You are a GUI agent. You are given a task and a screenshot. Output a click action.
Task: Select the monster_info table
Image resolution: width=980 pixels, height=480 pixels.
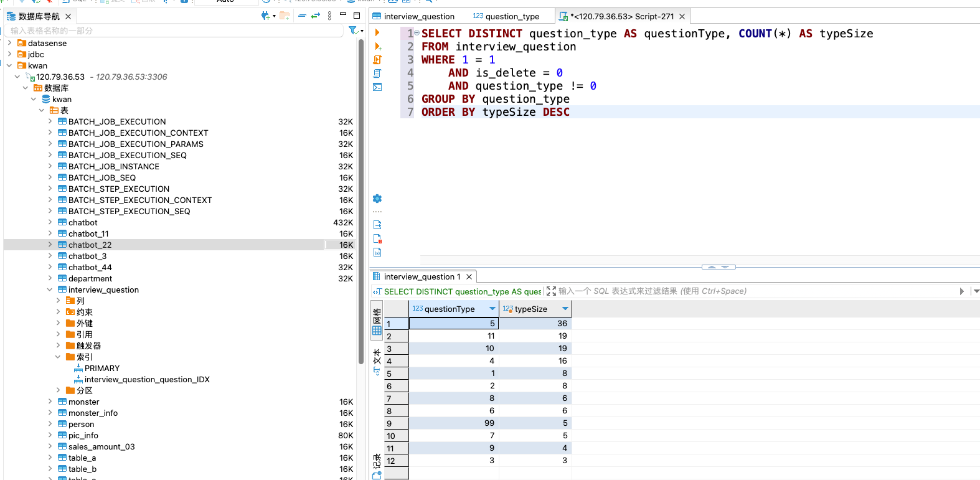(x=93, y=413)
